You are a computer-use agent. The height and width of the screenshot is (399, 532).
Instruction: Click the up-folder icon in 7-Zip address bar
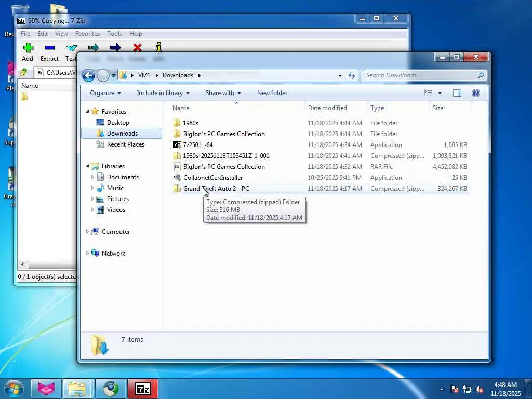click(x=24, y=72)
